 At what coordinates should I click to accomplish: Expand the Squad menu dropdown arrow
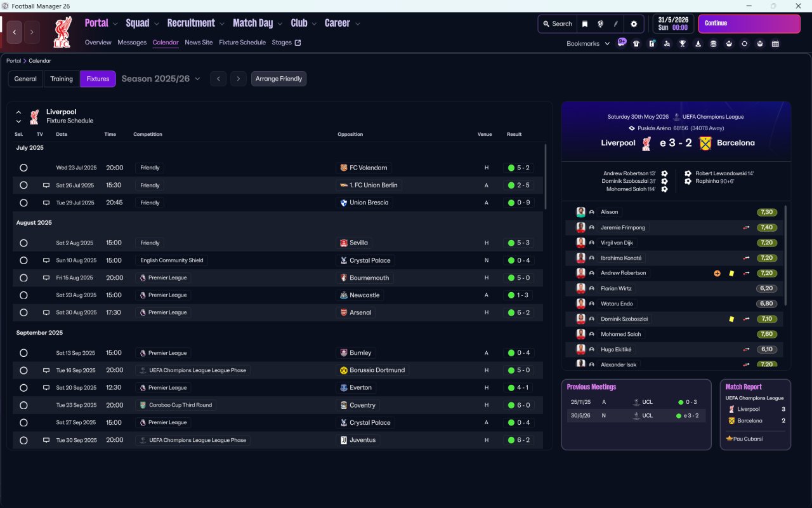coord(156,24)
